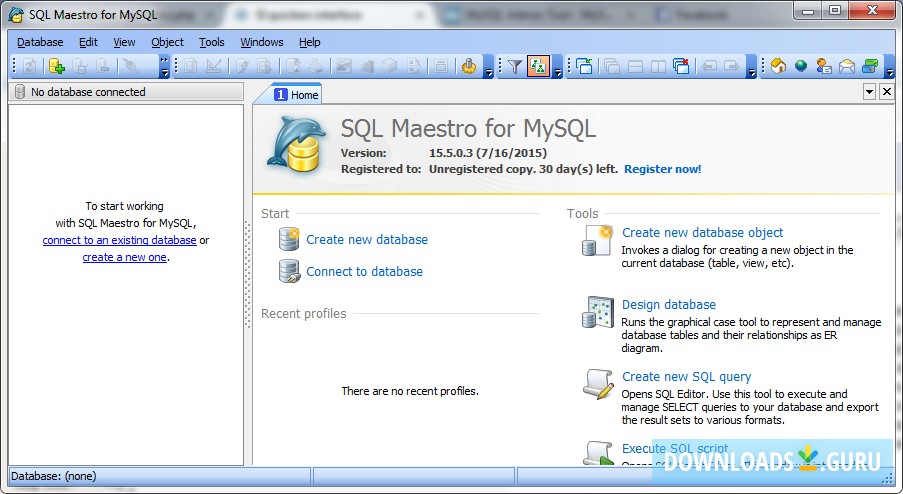Viewport: 903px width, 494px height.
Task: Click the Design database ER diagram icon
Action: [x=597, y=312]
